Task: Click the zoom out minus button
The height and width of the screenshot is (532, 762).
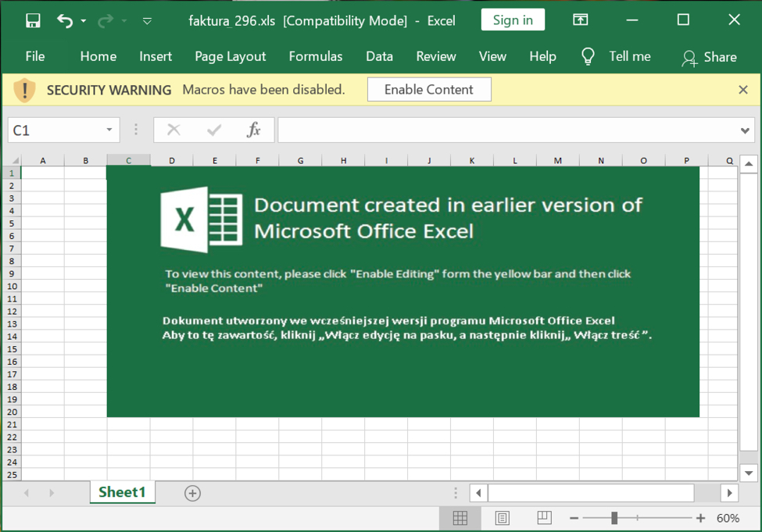Action: pos(574,519)
